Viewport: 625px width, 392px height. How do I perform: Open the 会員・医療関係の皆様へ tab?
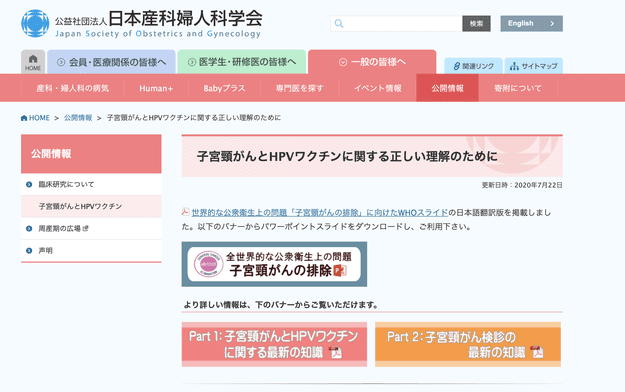point(111,62)
